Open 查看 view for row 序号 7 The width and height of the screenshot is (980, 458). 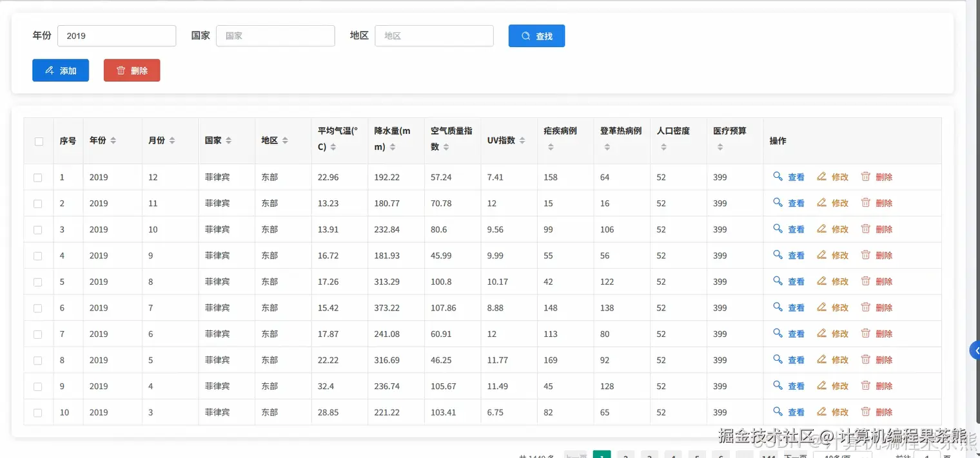789,334
